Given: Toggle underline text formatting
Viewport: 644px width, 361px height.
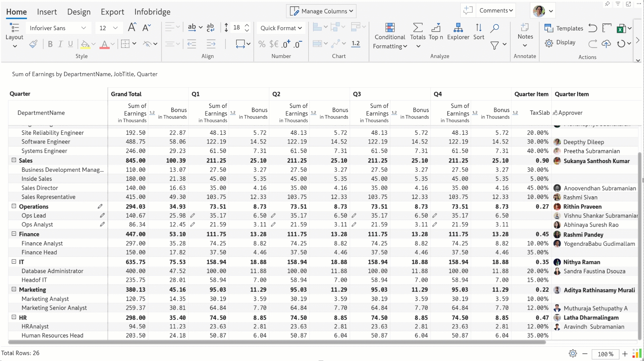Looking at the screenshot, I should tap(70, 44).
